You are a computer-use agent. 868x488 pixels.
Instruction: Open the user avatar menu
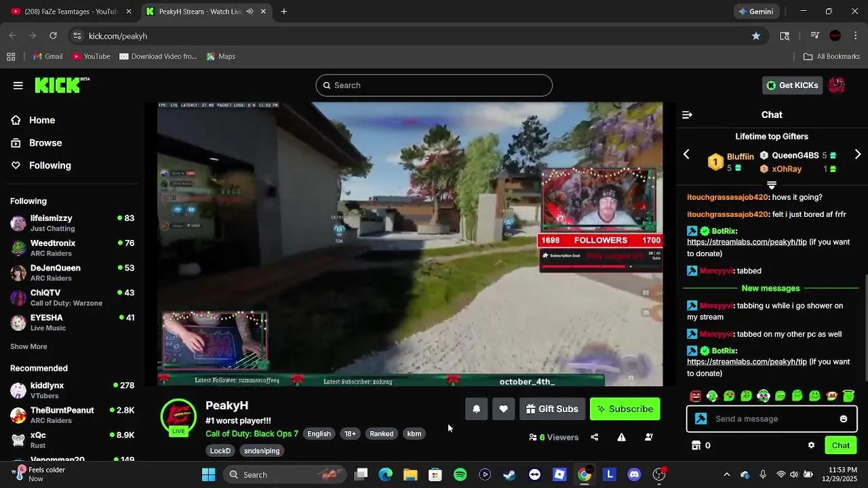coord(837,85)
